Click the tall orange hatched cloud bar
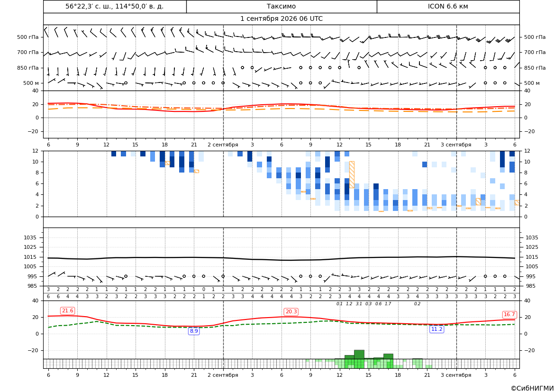 [352, 174]
